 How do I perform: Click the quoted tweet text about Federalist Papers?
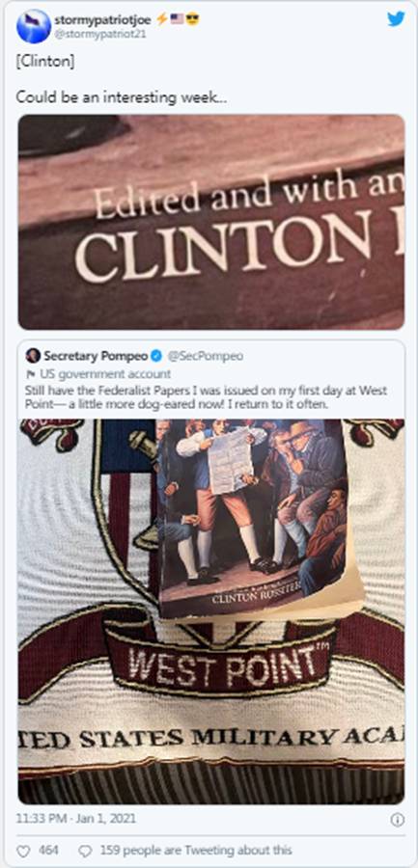coord(206,397)
